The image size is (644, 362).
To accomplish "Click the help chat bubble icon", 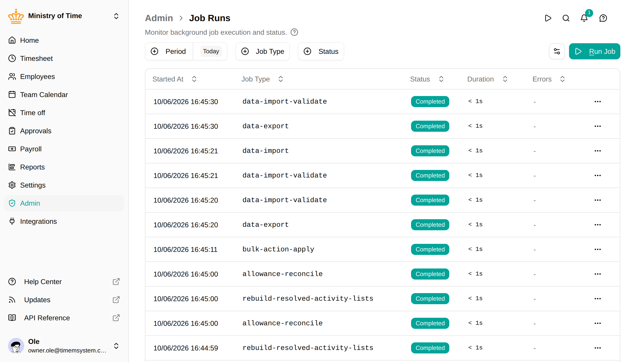I will coord(603,18).
